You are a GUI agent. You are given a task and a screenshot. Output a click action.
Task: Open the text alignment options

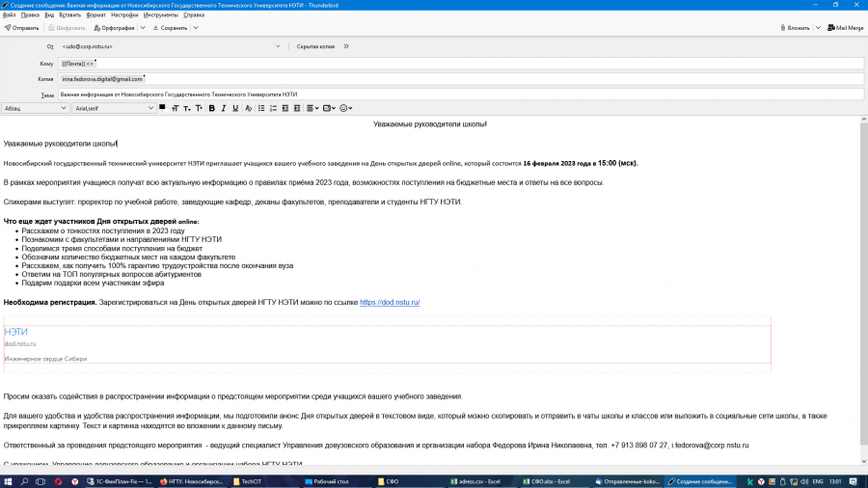[312, 108]
